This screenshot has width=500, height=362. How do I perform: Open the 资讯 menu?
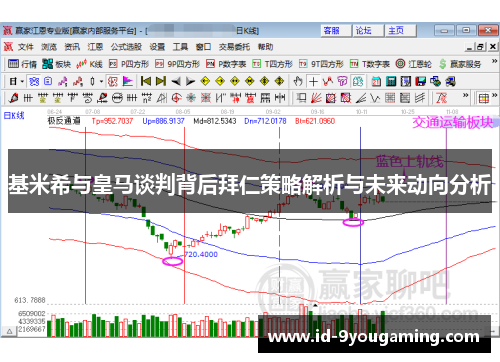click(x=72, y=47)
